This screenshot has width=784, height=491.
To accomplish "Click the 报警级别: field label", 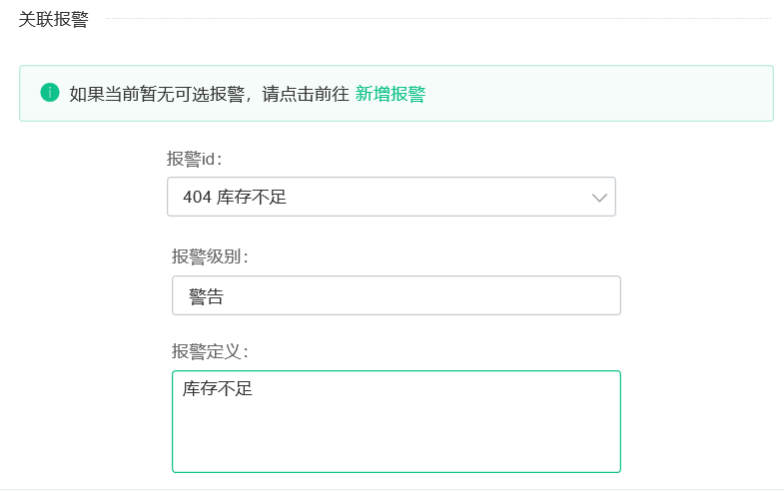I will 210,256.
